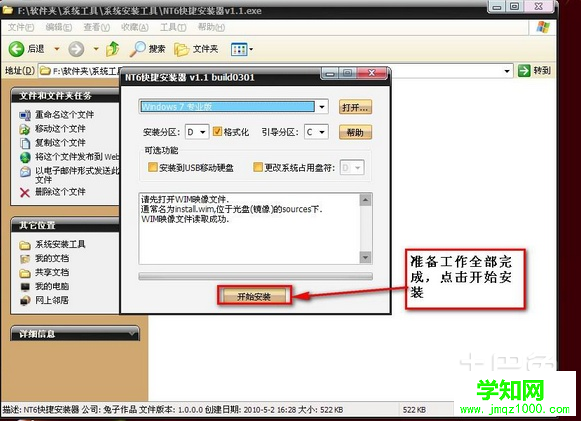Open Search (搜索) in Explorer toolbar
The width and height of the screenshot is (581, 421).
click(147, 49)
